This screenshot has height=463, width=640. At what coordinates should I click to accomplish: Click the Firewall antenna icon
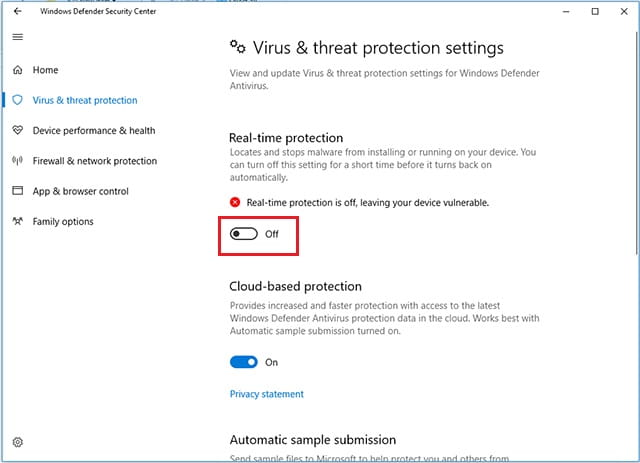(18, 160)
